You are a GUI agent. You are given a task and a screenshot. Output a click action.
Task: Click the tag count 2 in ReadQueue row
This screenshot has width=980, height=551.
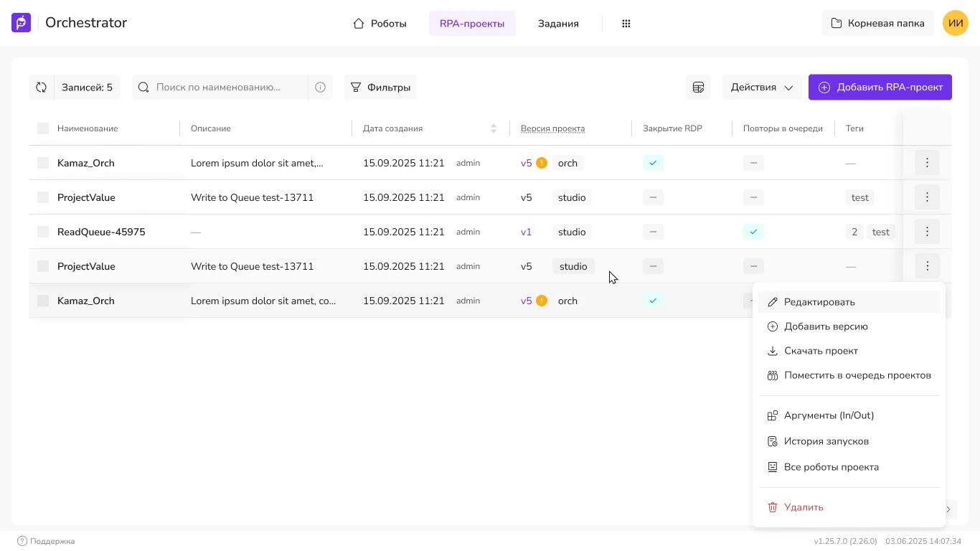854,232
